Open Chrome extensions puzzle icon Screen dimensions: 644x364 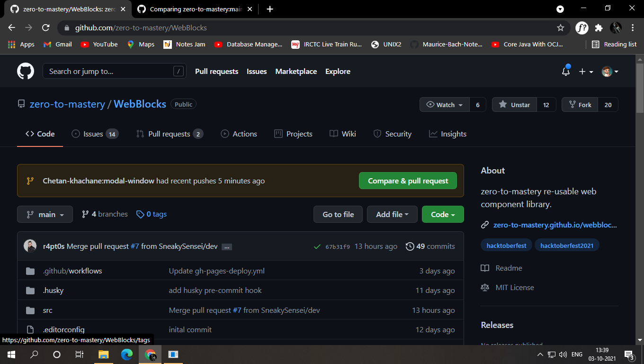click(599, 28)
